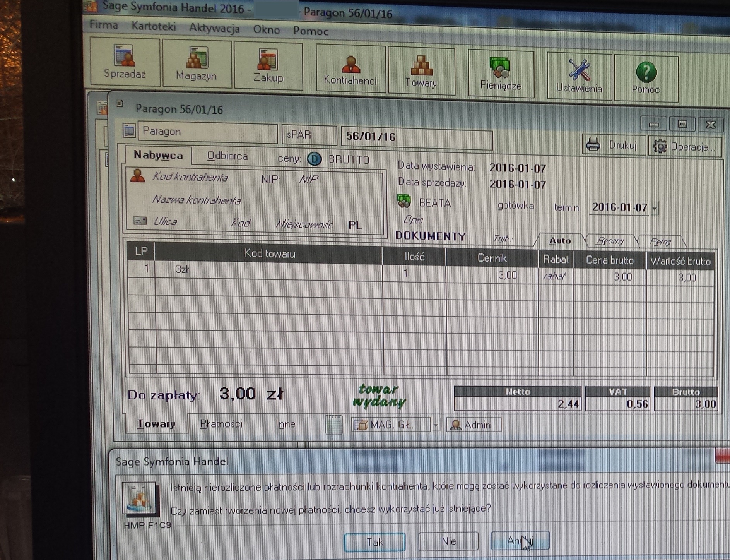
Task: Select the Ręczny mode tab
Action: tap(610, 241)
